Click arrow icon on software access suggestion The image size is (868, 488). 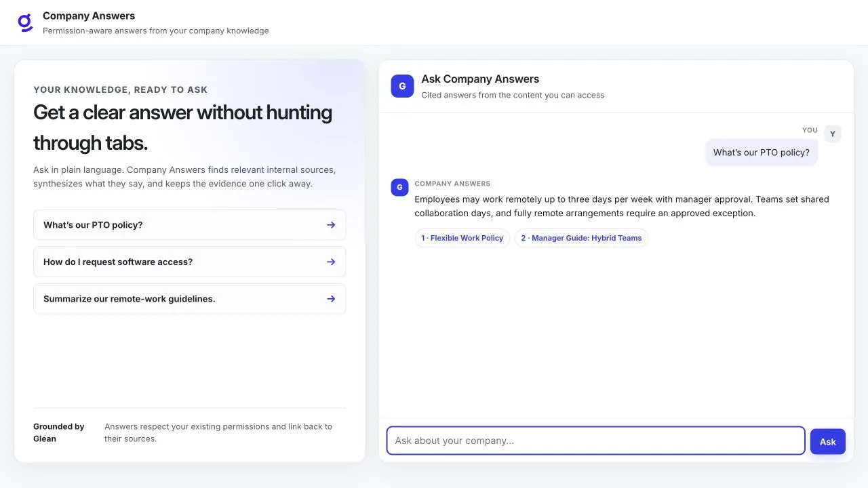coord(331,262)
